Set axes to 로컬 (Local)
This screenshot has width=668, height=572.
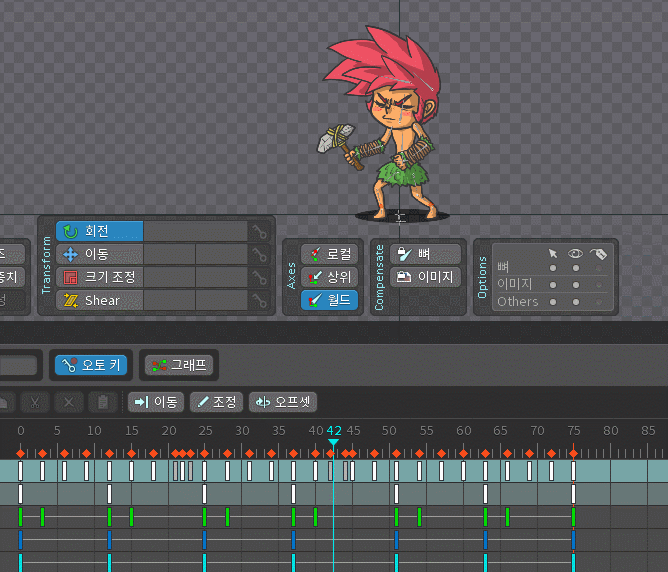pyautogui.click(x=329, y=254)
